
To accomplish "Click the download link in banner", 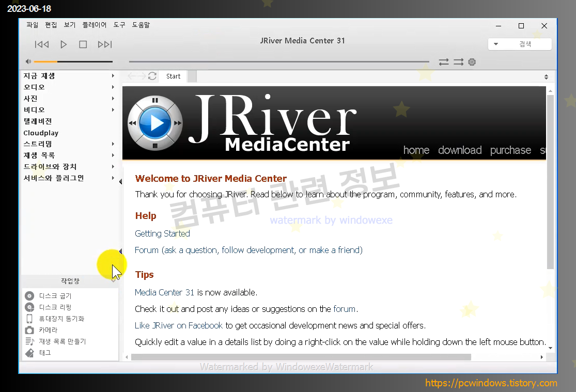I will tap(460, 150).
